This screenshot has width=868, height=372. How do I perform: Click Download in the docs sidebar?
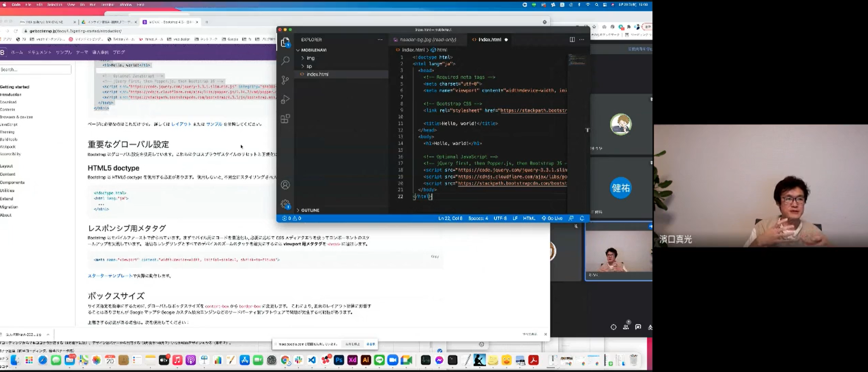8,102
